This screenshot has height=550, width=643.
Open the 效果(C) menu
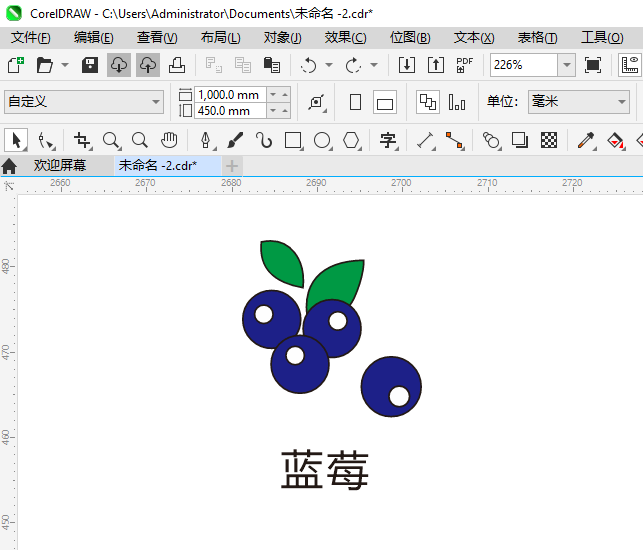click(346, 38)
